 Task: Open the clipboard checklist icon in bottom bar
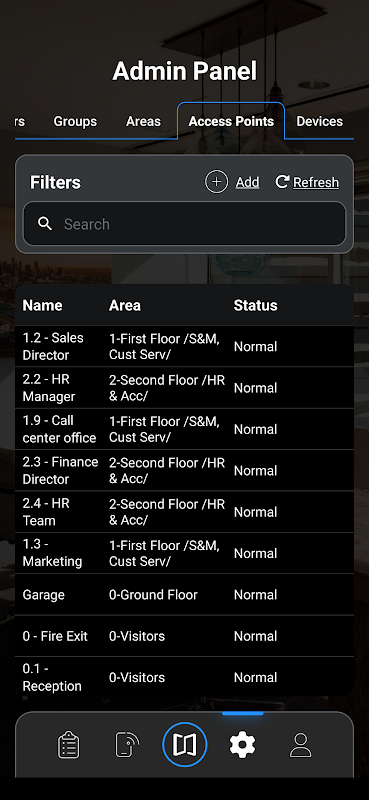[x=68, y=745]
